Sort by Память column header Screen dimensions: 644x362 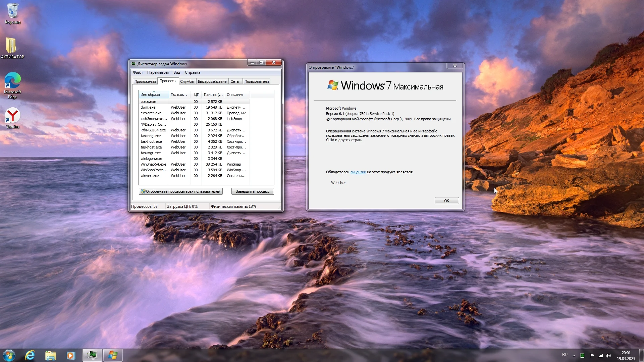(x=213, y=95)
